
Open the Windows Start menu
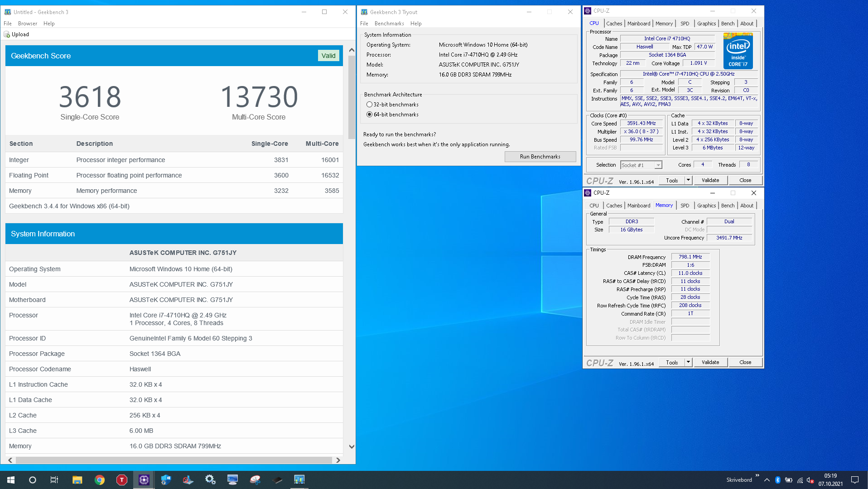[x=11, y=480]
